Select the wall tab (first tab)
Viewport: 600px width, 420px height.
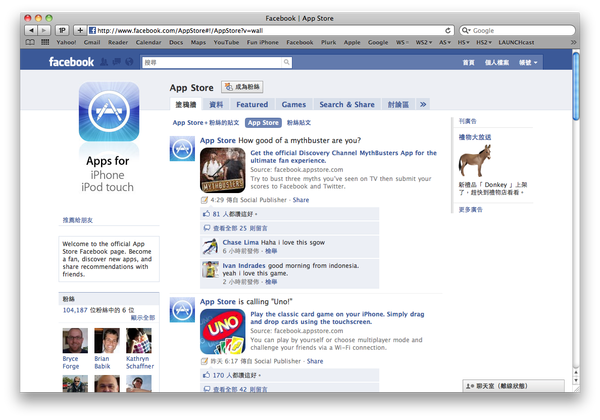tap(186, 104)
